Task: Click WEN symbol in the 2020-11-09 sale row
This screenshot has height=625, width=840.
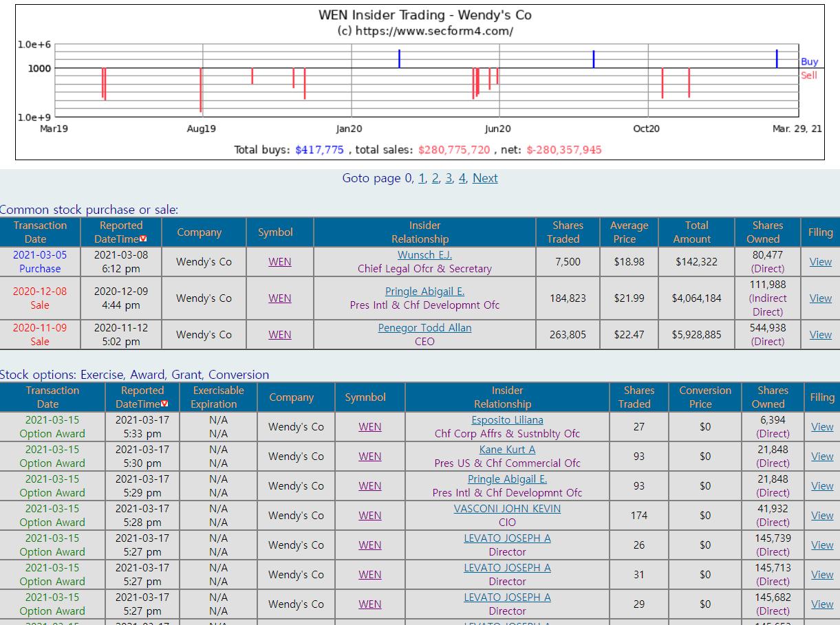Action: [x=279, y=335]
